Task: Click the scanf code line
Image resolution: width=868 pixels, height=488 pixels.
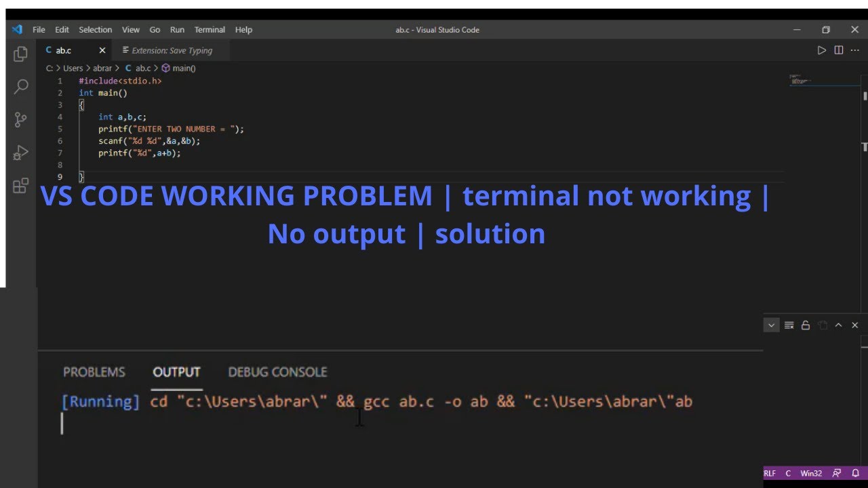Action: [149, 141]
